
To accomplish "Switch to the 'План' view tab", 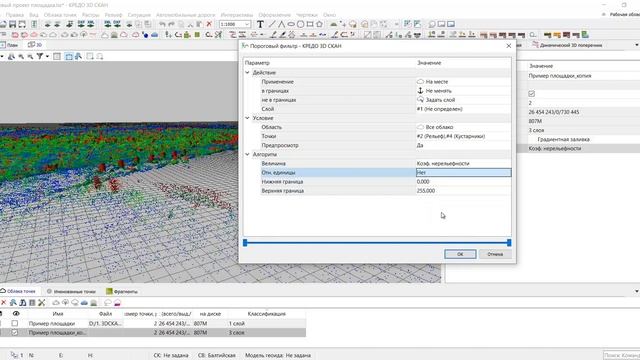I will pyautogui.click(x=10, y=45).
